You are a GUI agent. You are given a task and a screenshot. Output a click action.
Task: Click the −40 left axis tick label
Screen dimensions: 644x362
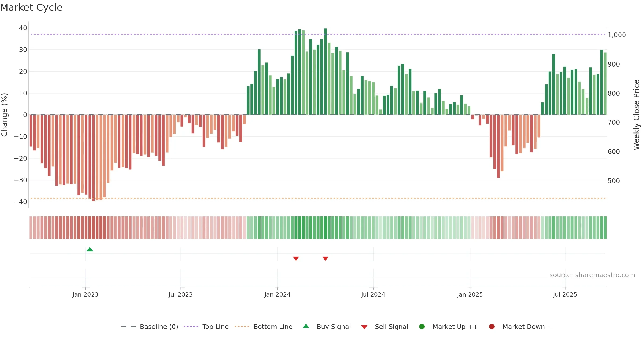[21, 202]
